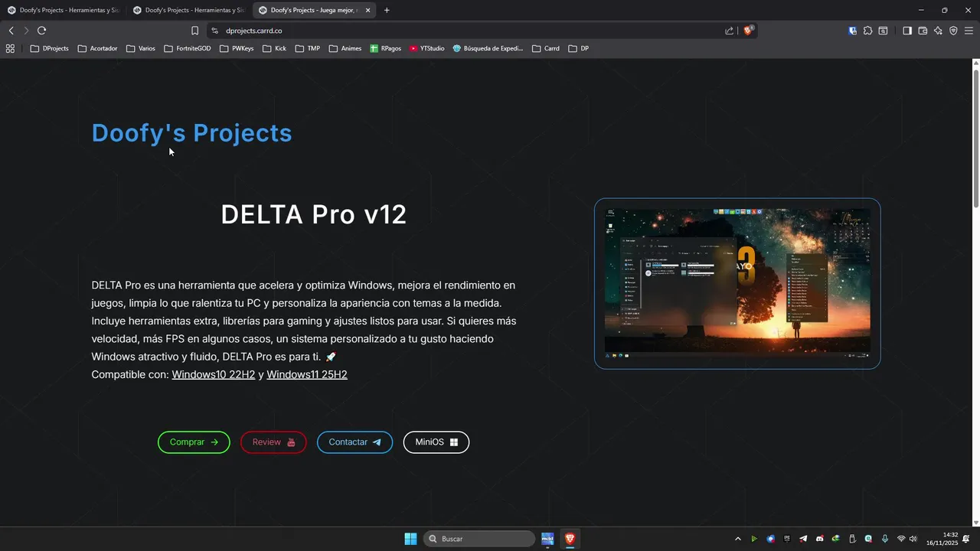
Task: Click the microphone tray icon
Action: [x=885, y=539]
